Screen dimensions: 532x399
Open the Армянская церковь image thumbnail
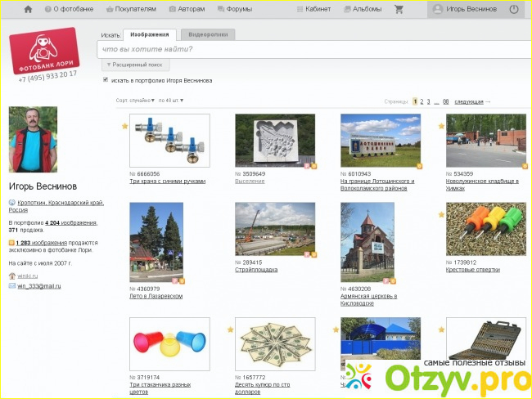[x=367, y=241]
